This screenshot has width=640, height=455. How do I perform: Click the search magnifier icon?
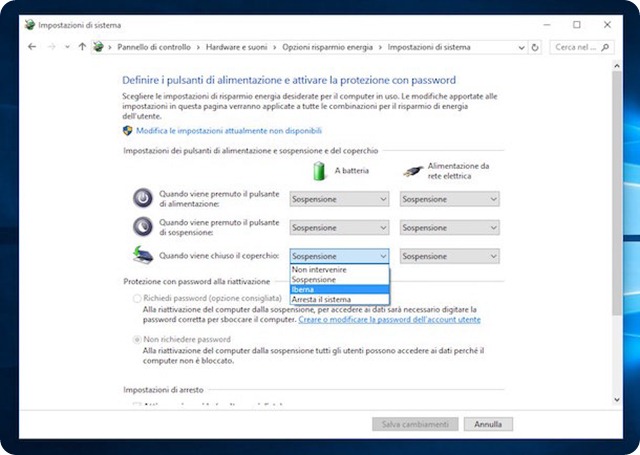605,47
